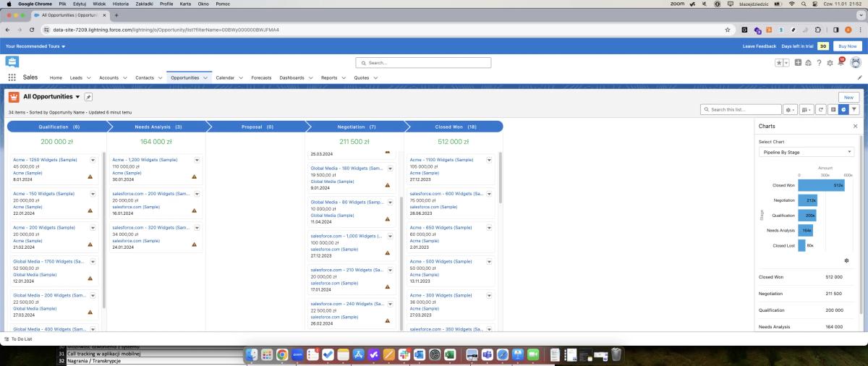Open Forecasts tab
This screenshot has height=366, width=868.
click(x=261, y=77)
